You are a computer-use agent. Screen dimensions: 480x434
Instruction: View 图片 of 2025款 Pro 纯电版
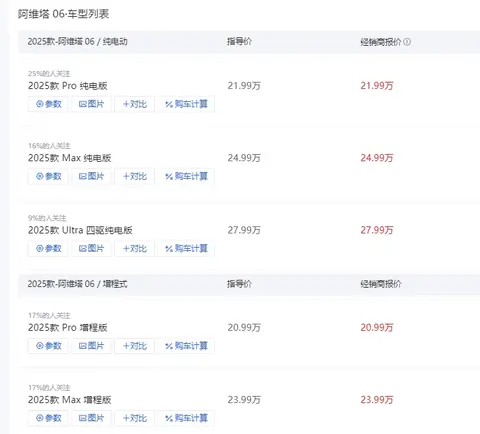[91, 104]
